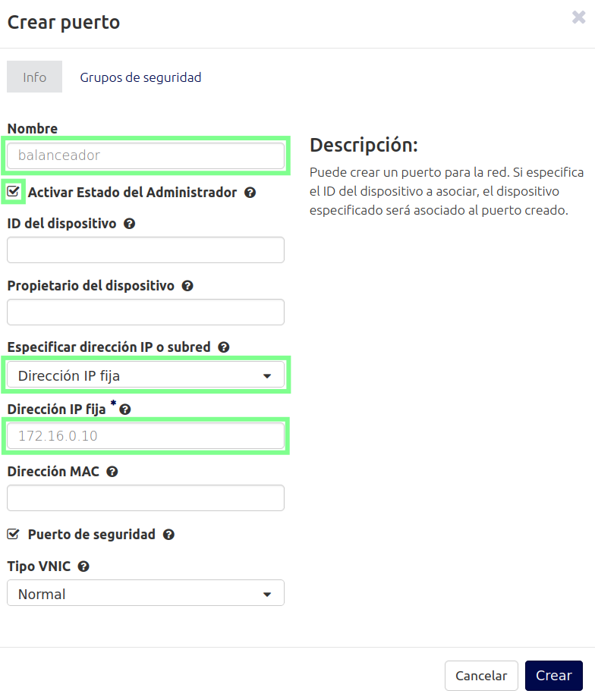The image size is (595, 700).
Task: Focus the ID del dispositivo input field
Action: 146,250
